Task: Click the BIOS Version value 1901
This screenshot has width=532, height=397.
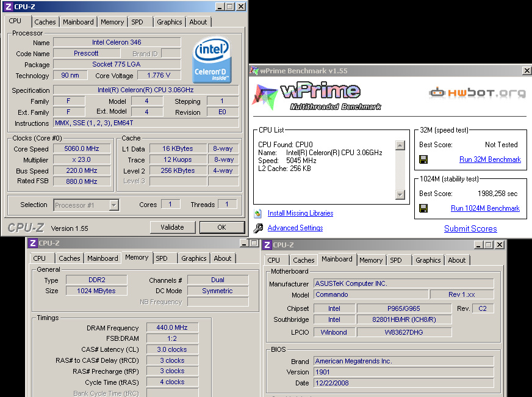Action: 404,372
